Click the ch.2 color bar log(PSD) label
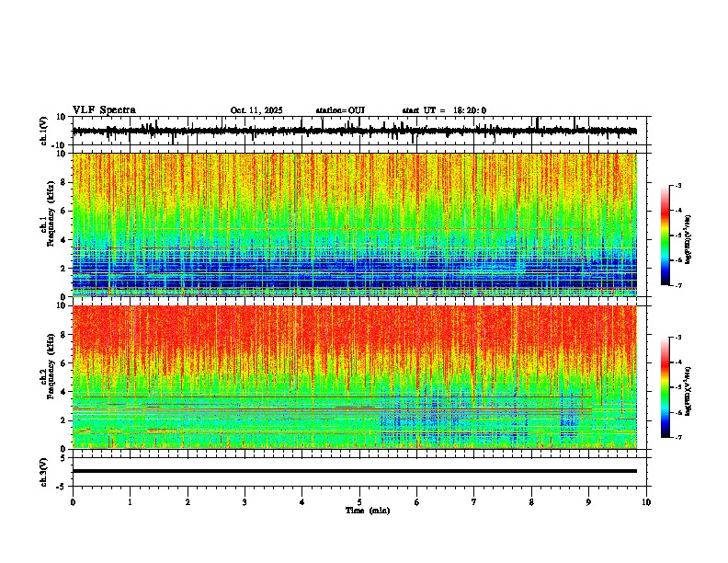Viewport: 728px width, 563px height. click(688, 391)
